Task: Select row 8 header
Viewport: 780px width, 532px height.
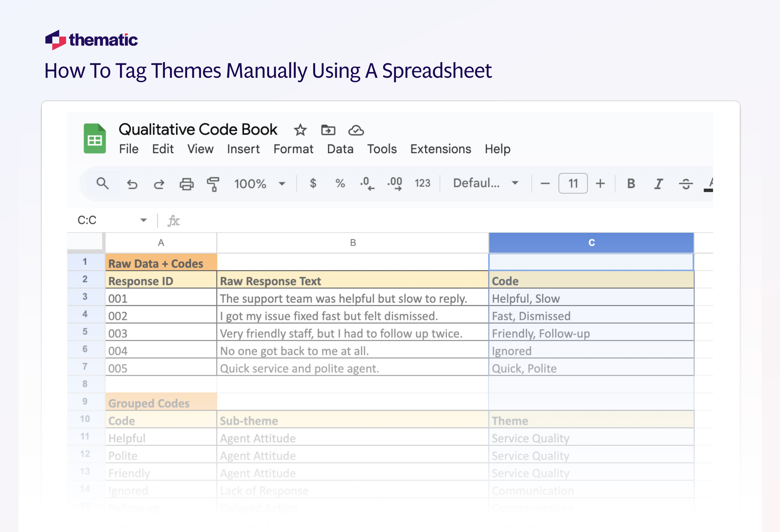Action: click(x=85, y=384)
